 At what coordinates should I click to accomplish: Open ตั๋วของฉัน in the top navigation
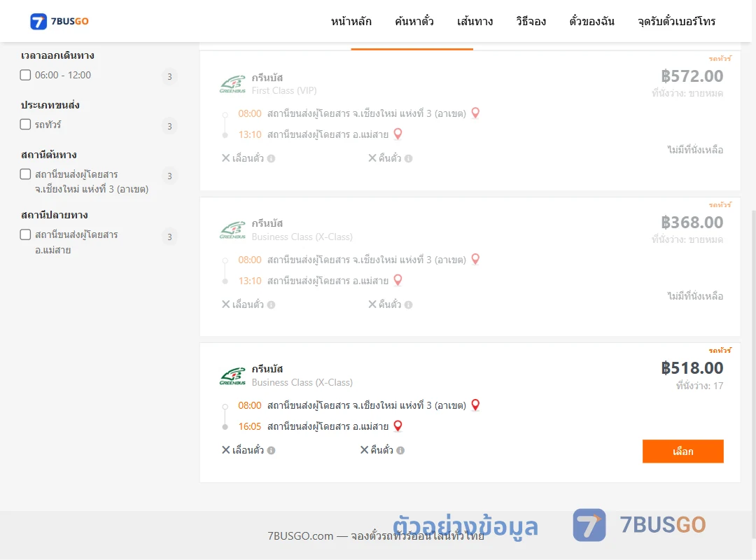point(591,21)
